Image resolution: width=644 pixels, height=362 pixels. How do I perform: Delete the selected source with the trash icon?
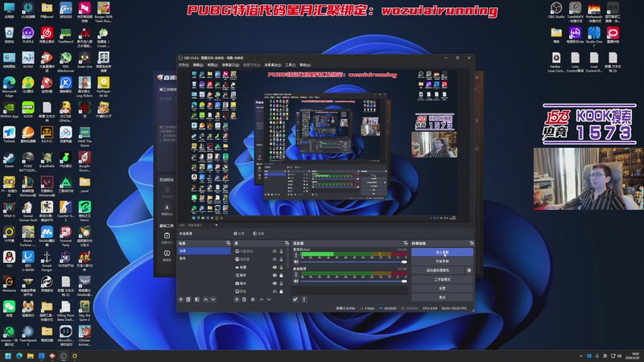[245, 299]
